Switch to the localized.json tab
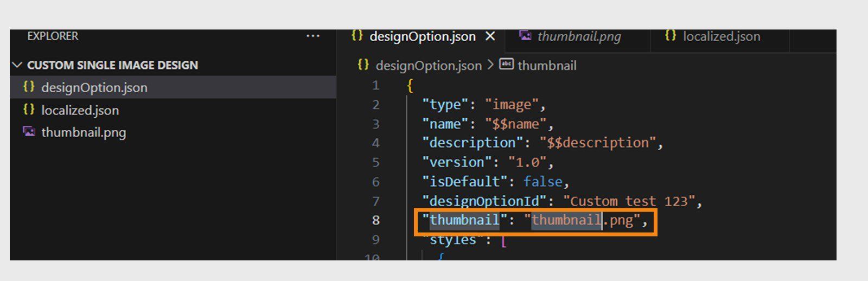 (721, 36)
